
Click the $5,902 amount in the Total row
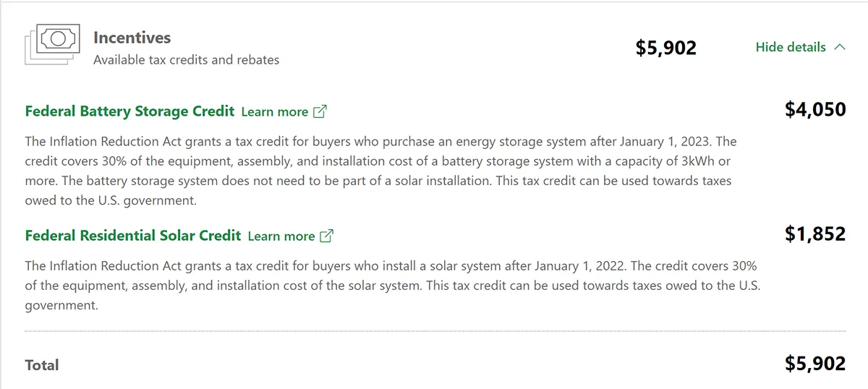pyautogui.click(x=815, y=363)
